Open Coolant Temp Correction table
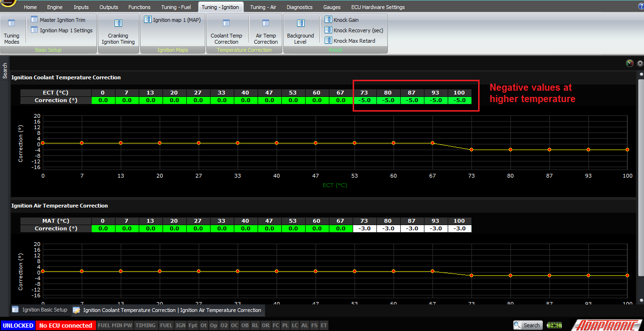 coord(226,32)
